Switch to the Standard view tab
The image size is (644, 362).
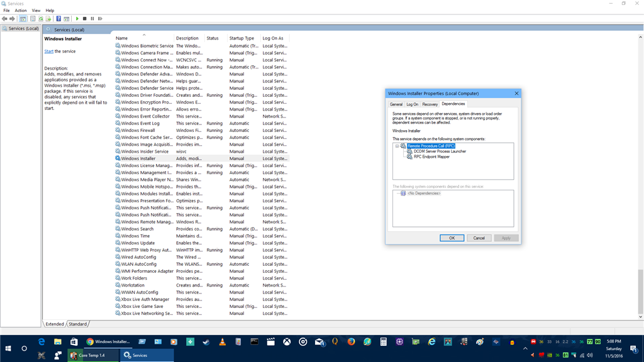pos(77,324)
